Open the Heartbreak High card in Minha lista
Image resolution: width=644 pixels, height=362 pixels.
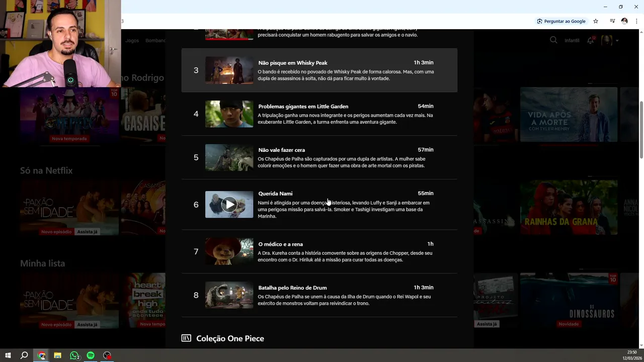[x=143, y=301]
